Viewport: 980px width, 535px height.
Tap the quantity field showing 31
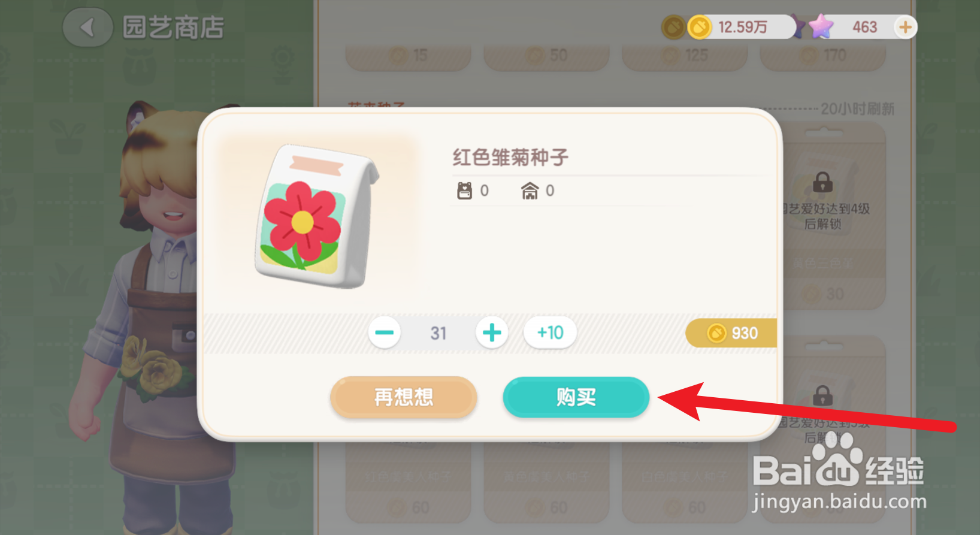pyautogui.click(x=438, y=333)
